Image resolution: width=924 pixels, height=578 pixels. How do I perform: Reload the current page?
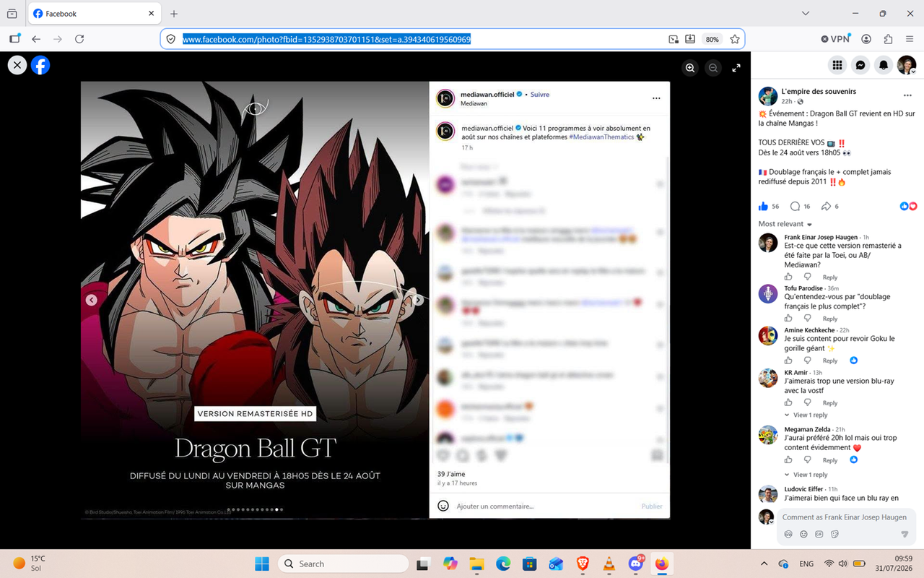click(x=79, y=39)
